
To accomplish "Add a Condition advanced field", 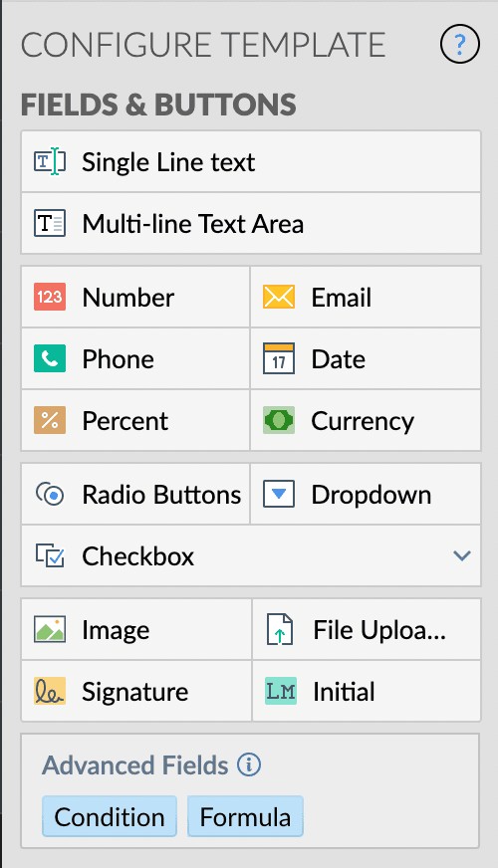I will [110, 817].
